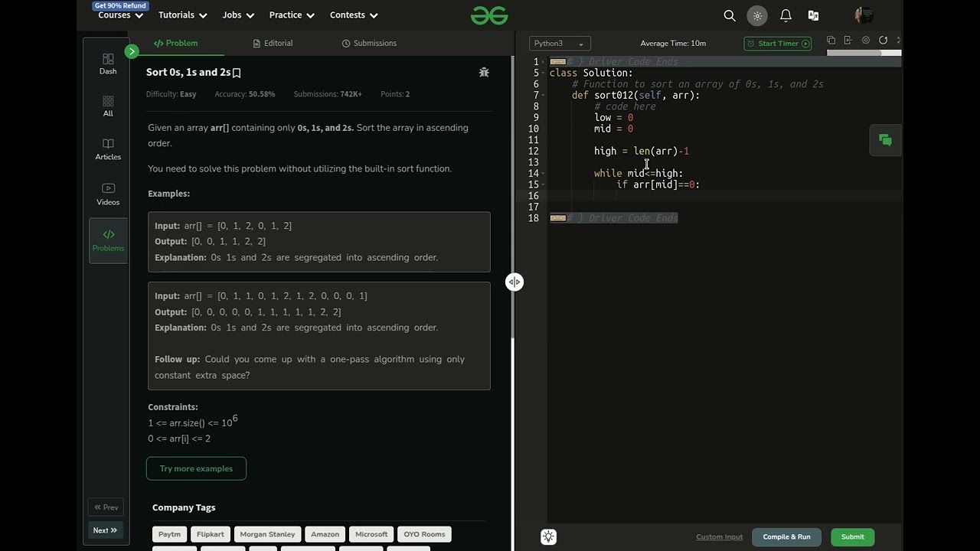Click the problem panel vertical scrollbar
980x551 pixels.
click(x=512, y=199)
